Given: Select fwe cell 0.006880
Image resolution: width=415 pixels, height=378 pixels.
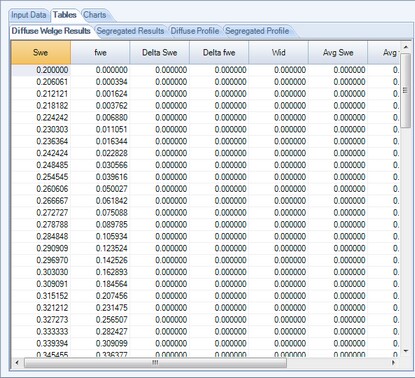Looking at the screenshot, I should click(x=100, y=118).
